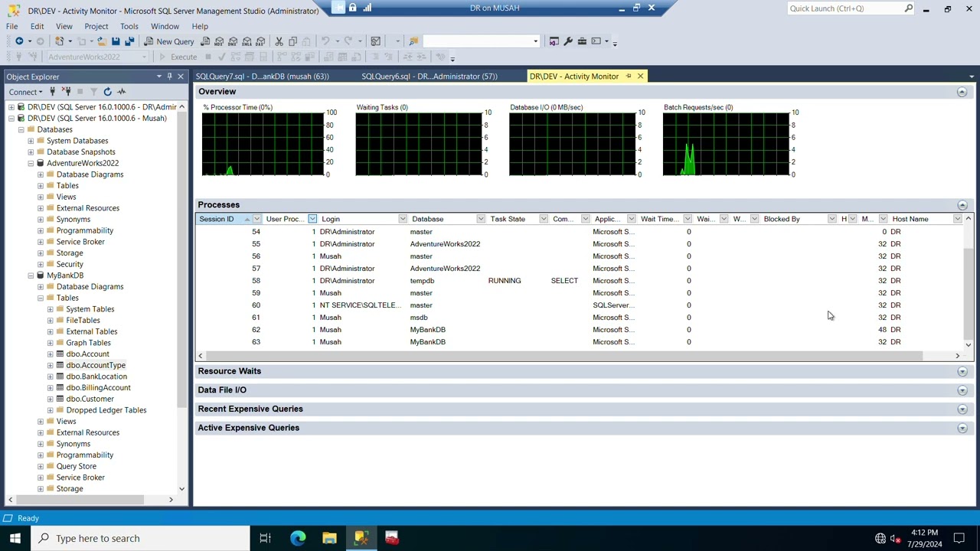
Task: Open Login column filter dropdown
Action: [x=403, y=219]
